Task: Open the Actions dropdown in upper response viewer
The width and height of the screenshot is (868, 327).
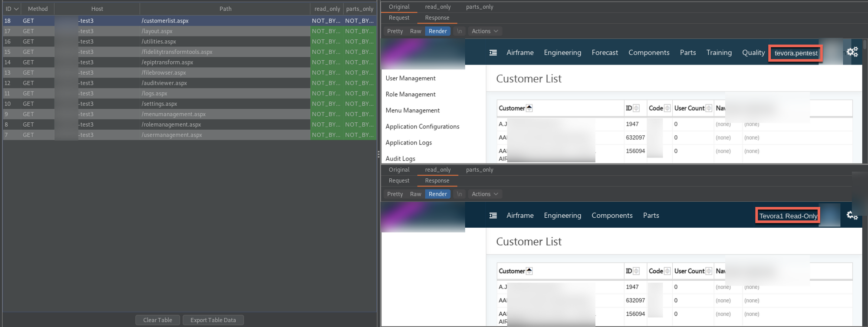Action: (x=484, y=31)
